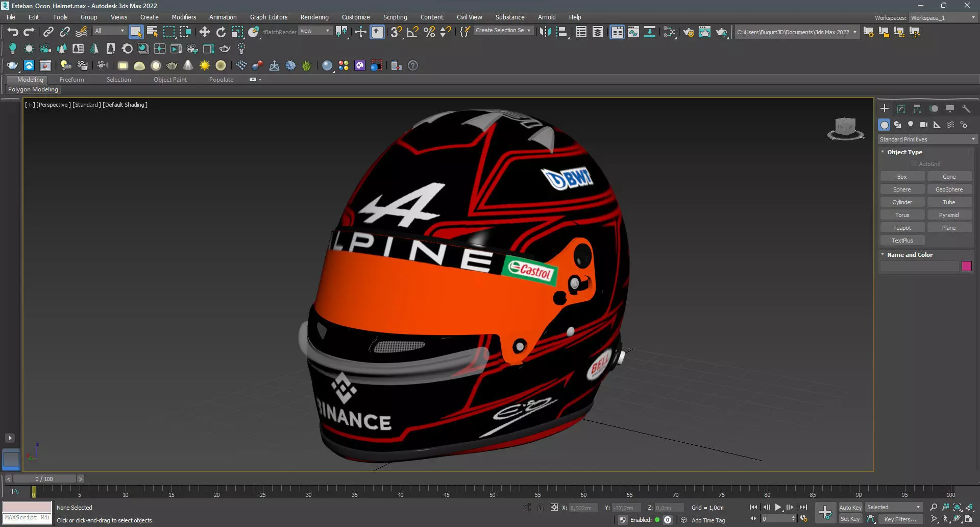Viewport: 980px width, 527px height.
Task: Click the Redo arrow icon
Action: tap(29, 32)
